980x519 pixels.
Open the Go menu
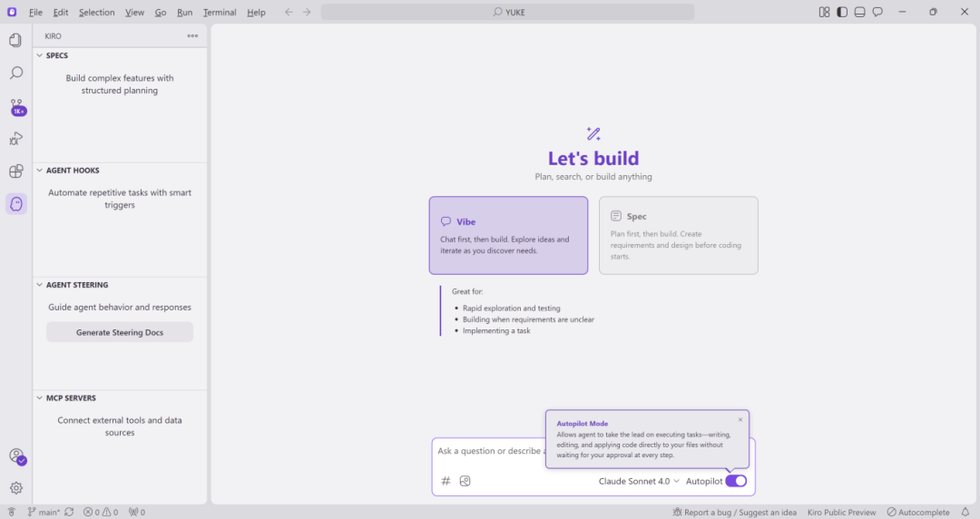click(x=161, y=12)
